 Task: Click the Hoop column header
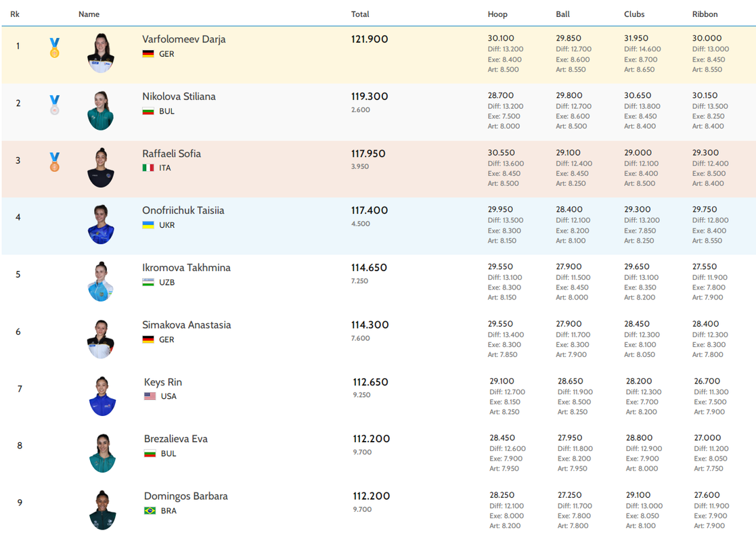click(x=497, y=14)
